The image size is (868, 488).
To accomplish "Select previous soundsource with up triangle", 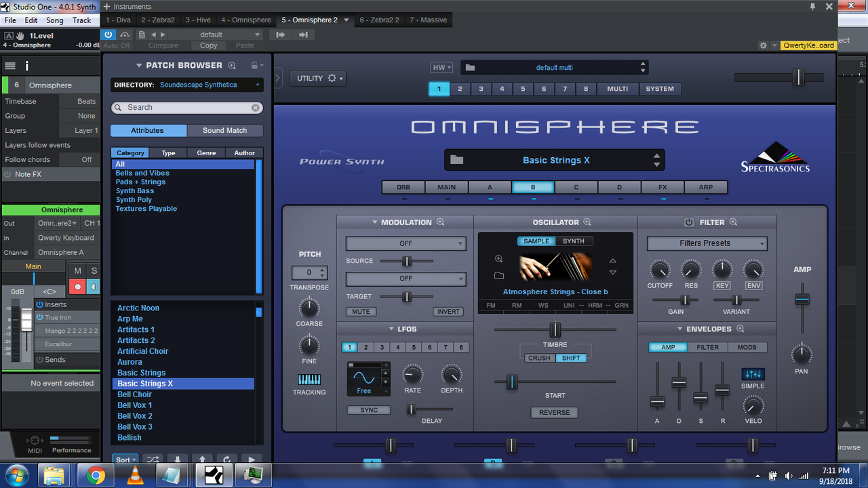I will coord(613,261).
